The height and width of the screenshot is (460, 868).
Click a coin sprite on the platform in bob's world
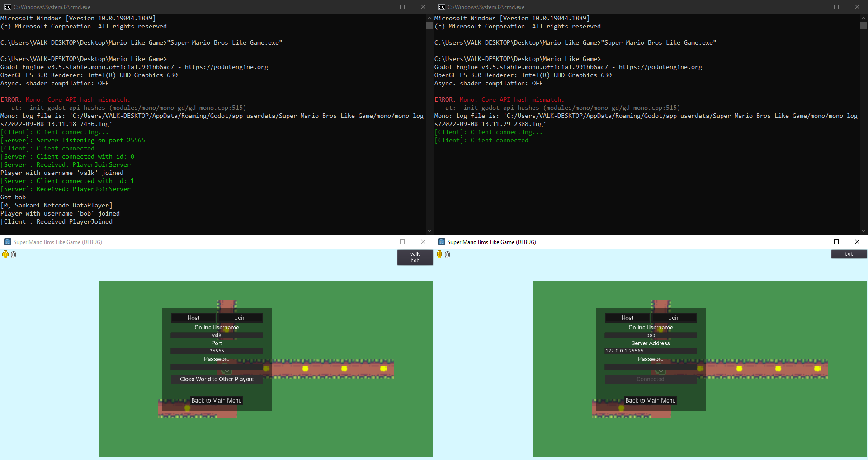click(739, 369)
